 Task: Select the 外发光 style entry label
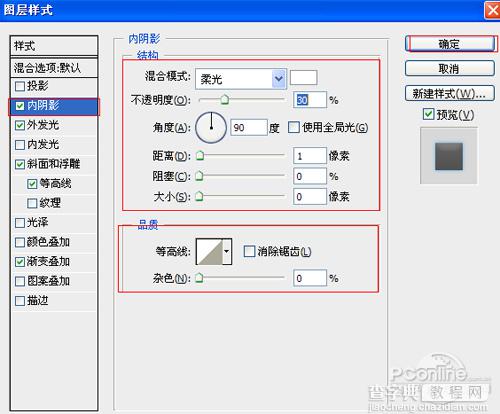pyautogui.click(x=43, y=125)
